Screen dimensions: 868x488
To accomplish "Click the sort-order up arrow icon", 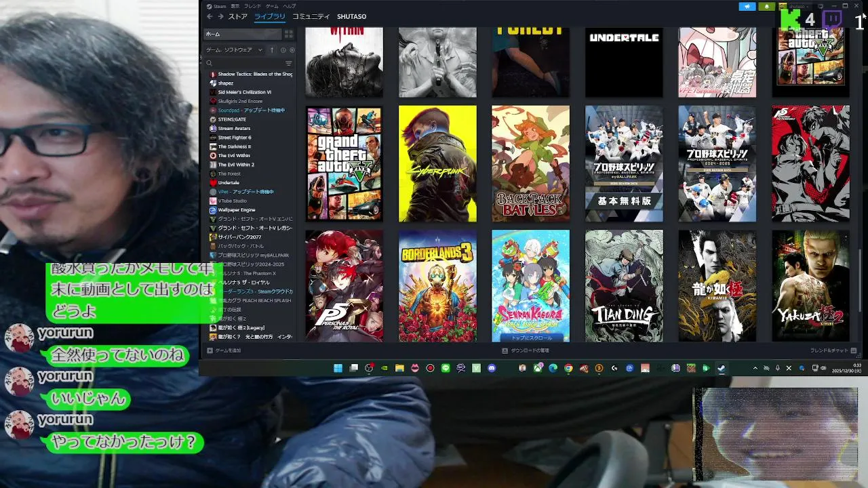I will point(272,50).
